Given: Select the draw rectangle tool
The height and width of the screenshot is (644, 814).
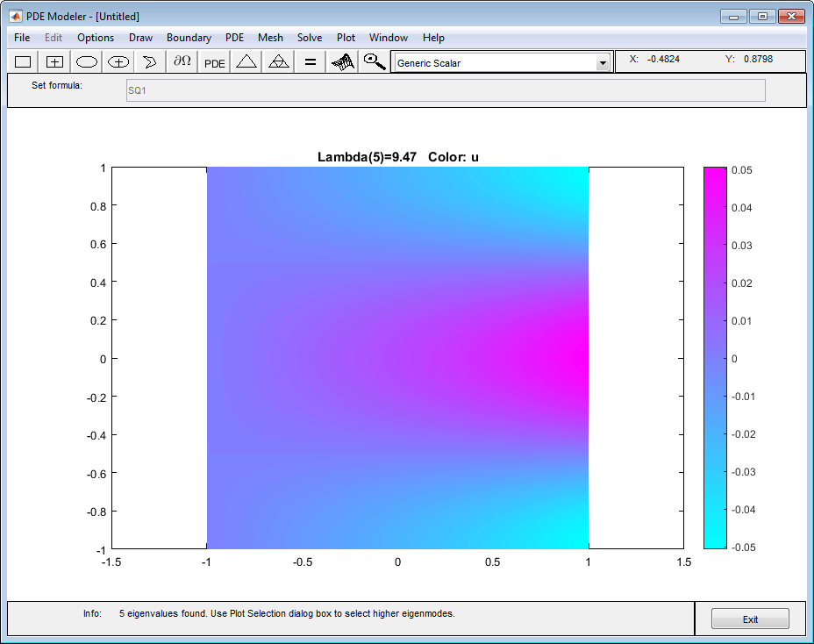Looking at the screenshot, I should (23, 62).
